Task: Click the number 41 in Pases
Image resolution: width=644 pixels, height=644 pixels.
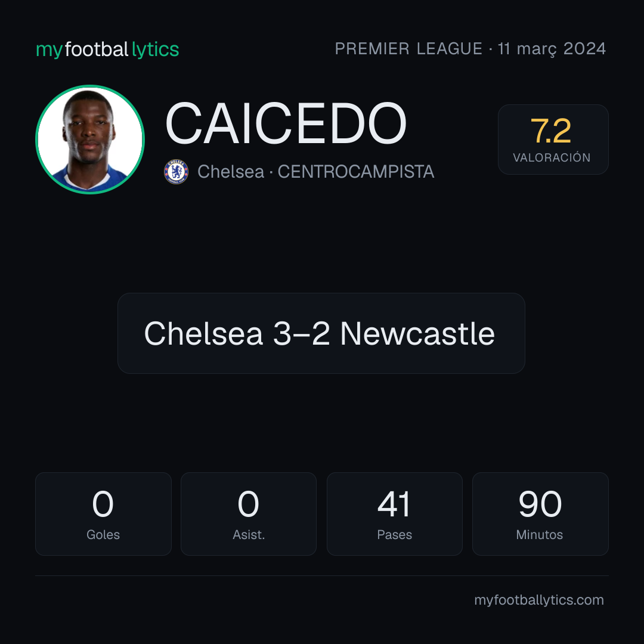Action: [394, 504]
